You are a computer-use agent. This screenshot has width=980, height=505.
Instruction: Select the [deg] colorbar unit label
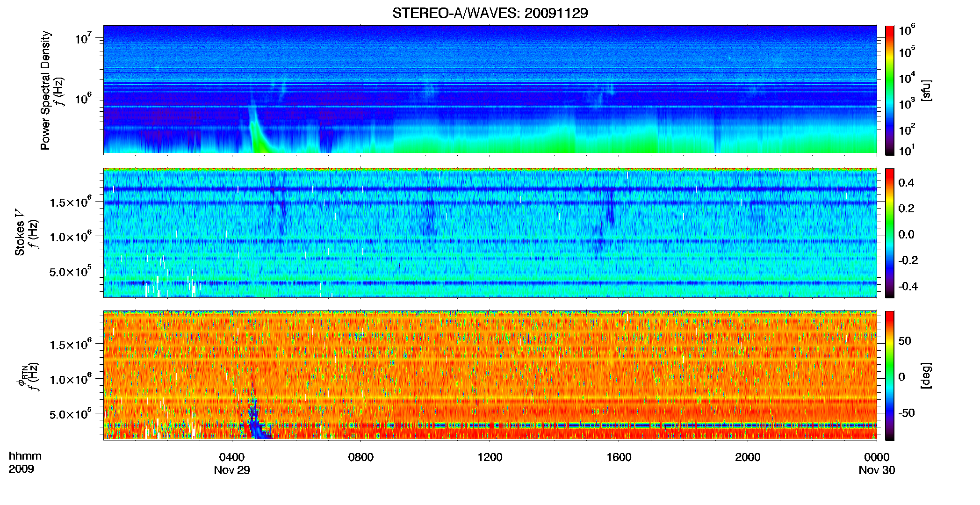[926, 375]
